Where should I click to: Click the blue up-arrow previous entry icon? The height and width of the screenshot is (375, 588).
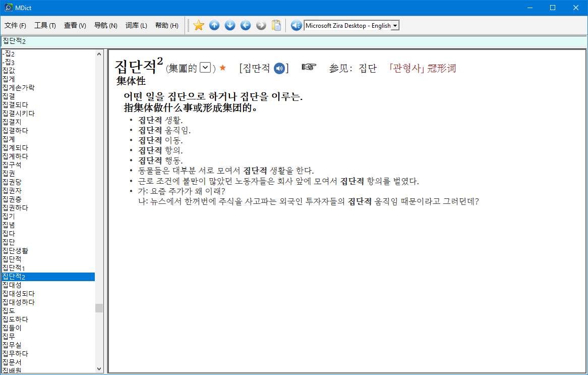(214, 25)
